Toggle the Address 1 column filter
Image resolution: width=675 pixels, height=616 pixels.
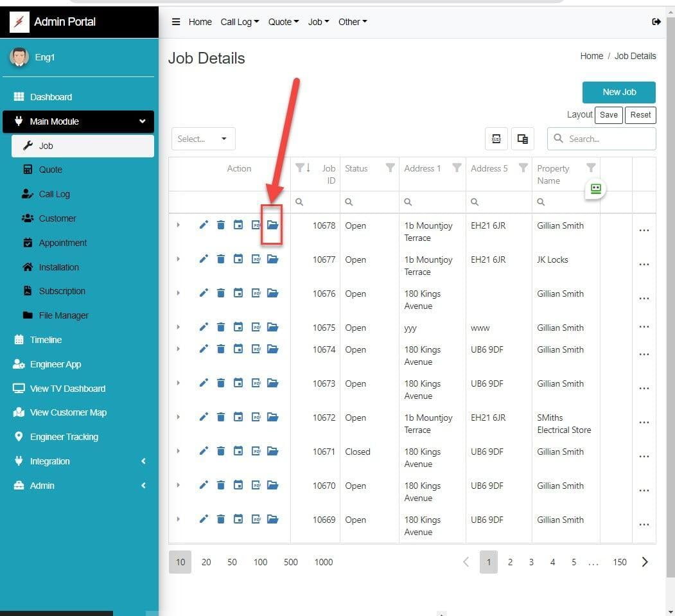pyautogui.click(x=457, y=168)
